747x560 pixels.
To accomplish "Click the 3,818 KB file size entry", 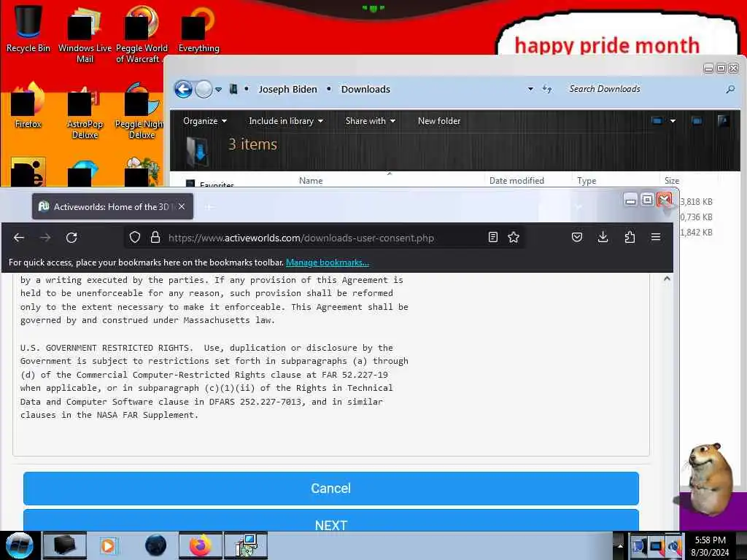I will tap(697, 201).
